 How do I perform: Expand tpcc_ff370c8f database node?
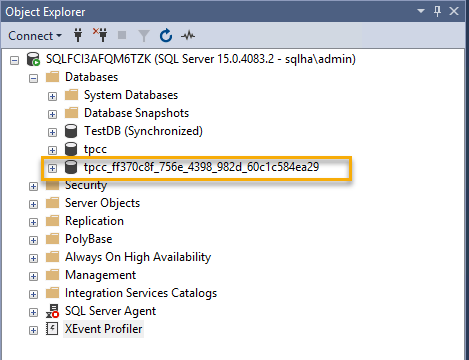[x=52, y=168]
